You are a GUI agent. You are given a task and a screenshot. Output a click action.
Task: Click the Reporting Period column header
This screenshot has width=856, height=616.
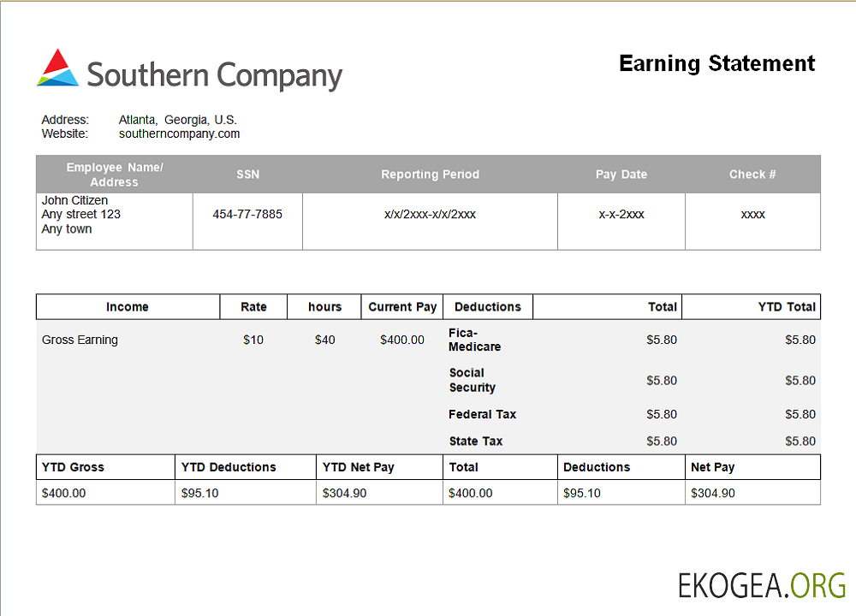click(x=430, y=175)
